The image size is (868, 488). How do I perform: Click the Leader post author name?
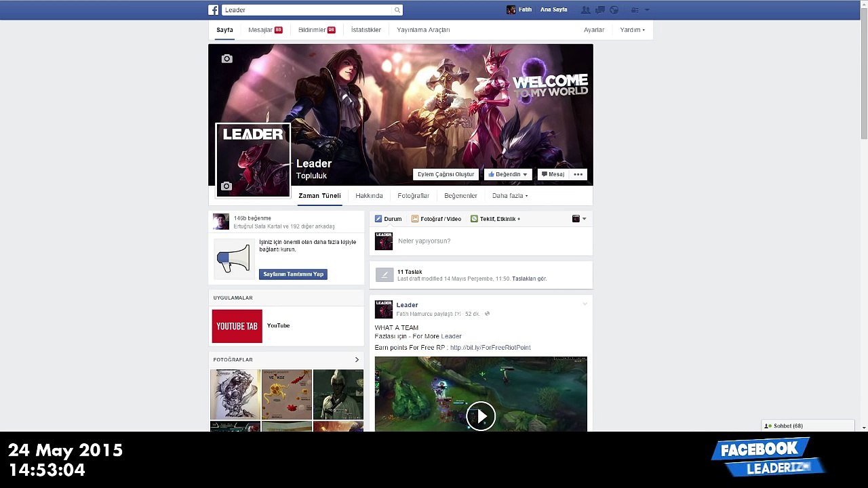(x=407, y=305)
